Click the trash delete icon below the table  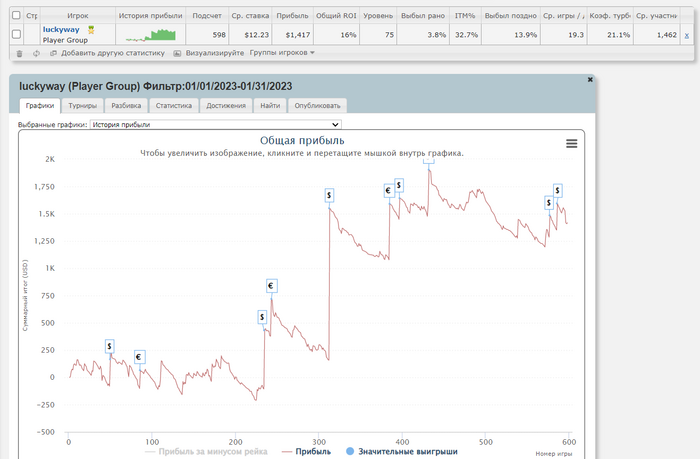pyautogui.click(x=19, y=54)
